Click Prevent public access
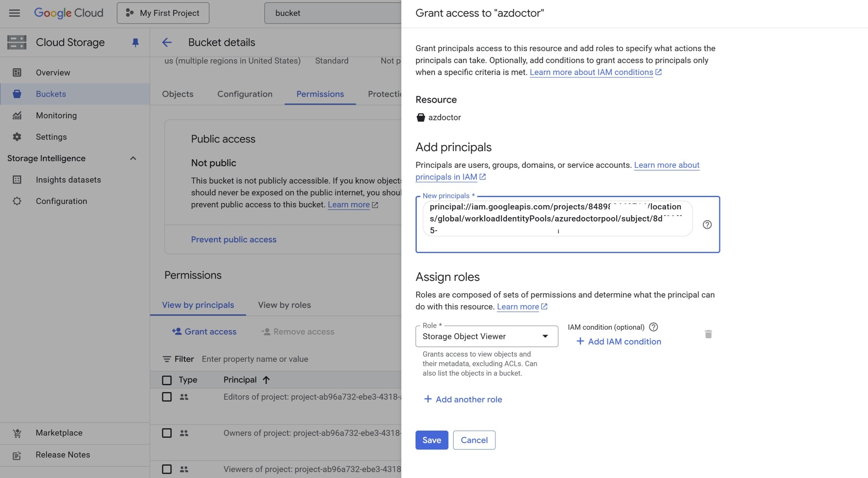Screen dimensions: 868x478 click(234, 239)
